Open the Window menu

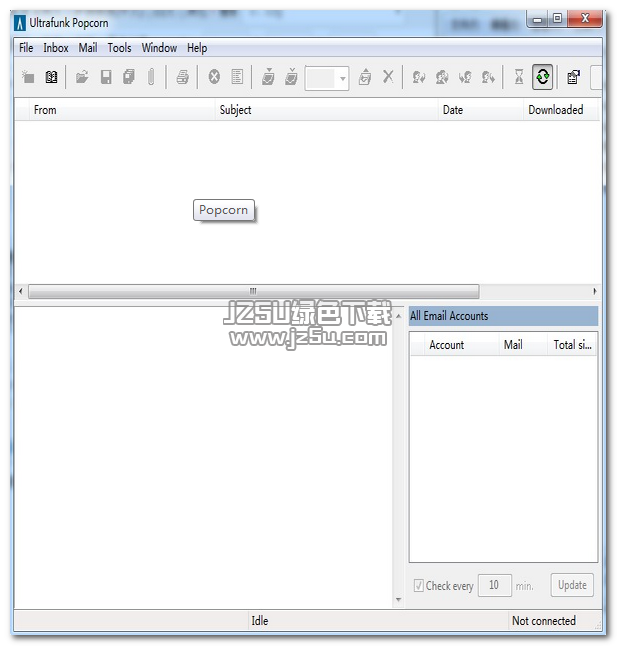click(x=159, y=48)
